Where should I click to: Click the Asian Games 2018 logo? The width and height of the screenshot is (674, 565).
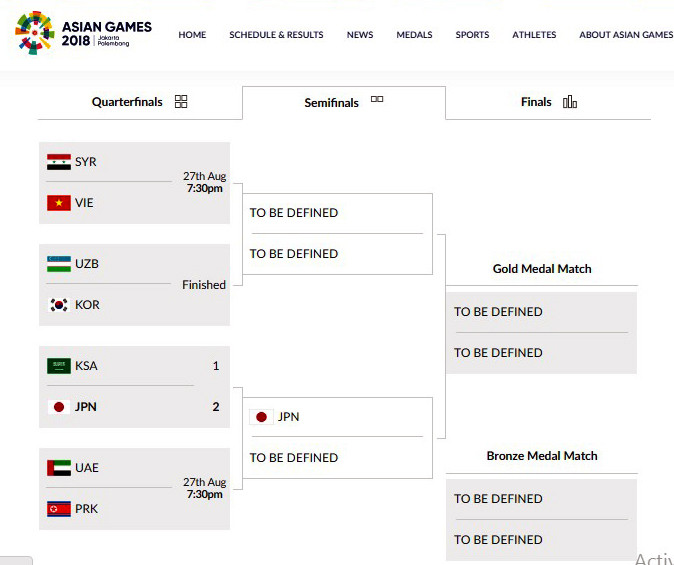[84, 34]
